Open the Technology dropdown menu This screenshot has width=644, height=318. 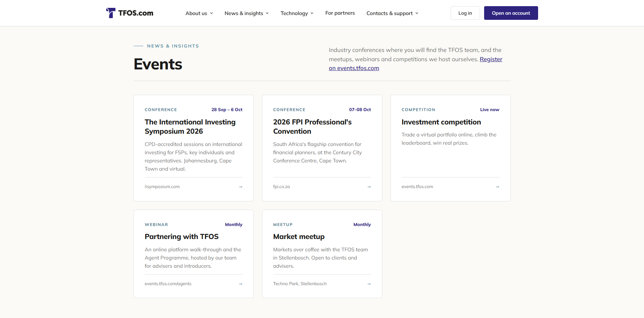click(x=297, y=13)
